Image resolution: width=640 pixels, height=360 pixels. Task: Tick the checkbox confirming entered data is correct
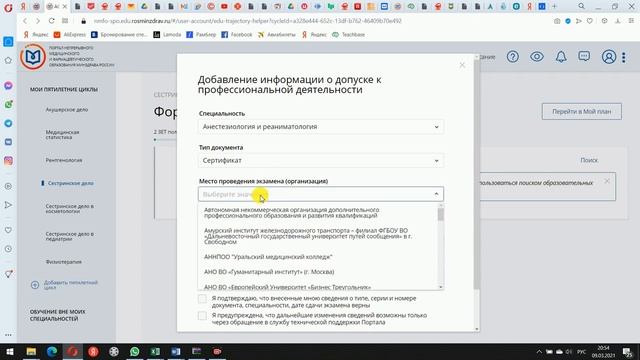[x=202, y=299]
